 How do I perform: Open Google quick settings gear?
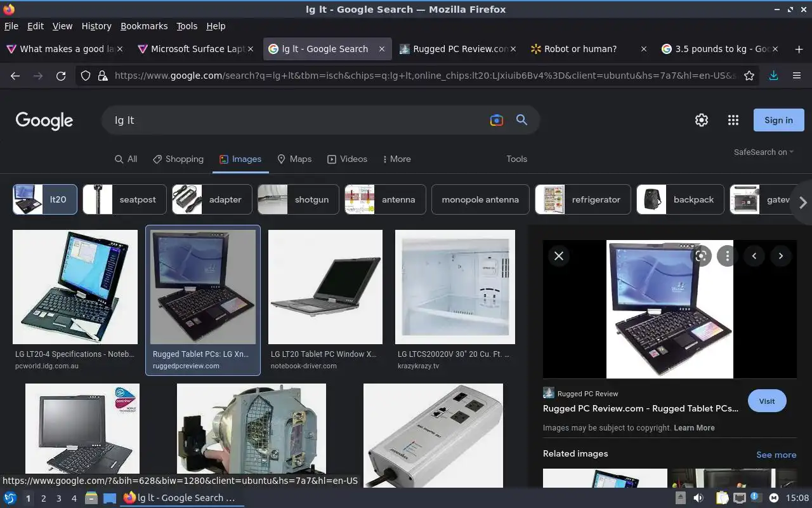[x=701, y=120]
